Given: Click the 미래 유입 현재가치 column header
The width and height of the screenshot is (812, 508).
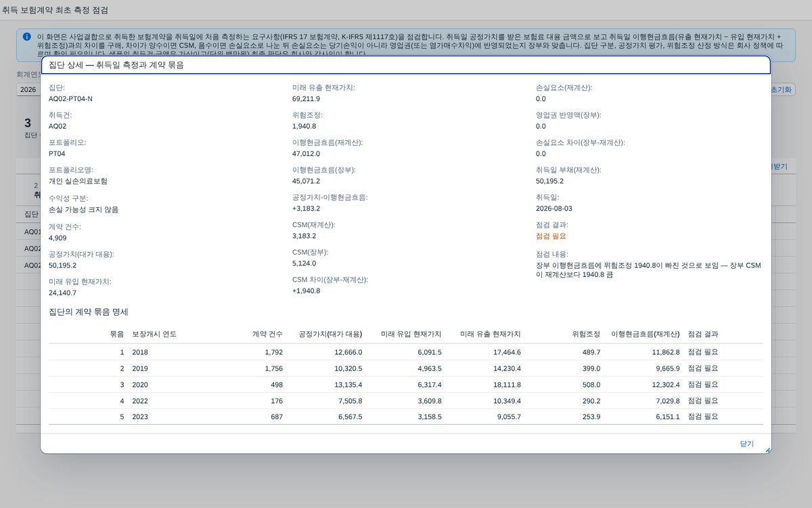Looking at the screenshot, I should point(411,334).
